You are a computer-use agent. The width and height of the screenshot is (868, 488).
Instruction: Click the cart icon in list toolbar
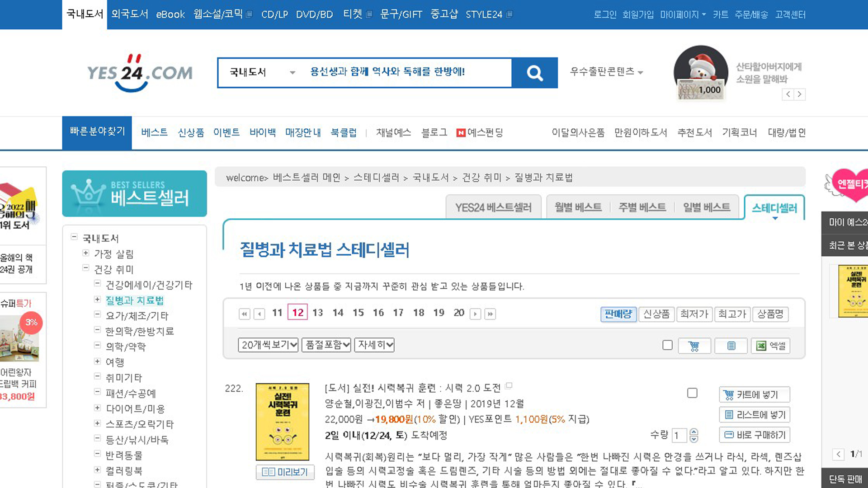click(x=694, y=346)
